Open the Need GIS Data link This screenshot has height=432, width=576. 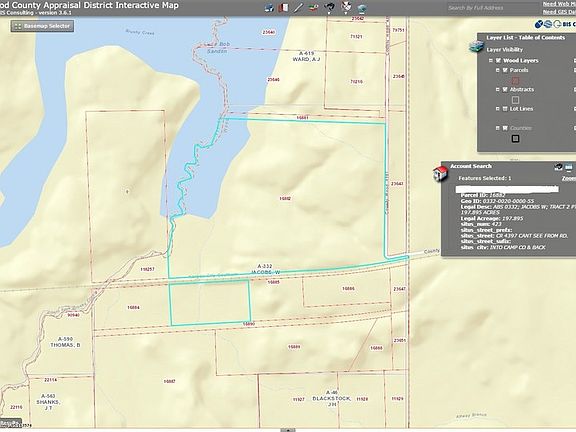click(x=559, y=12)
